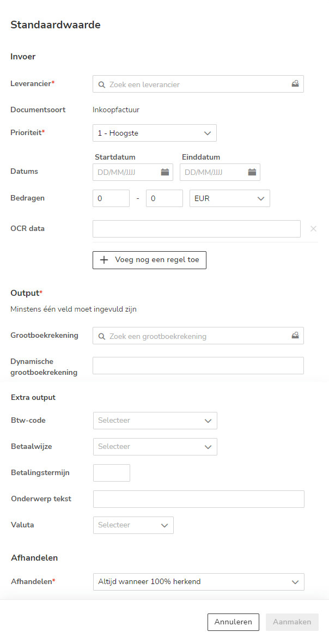Click the Onderwerp tekst field

pyautogui.click(x=199, y=499)
